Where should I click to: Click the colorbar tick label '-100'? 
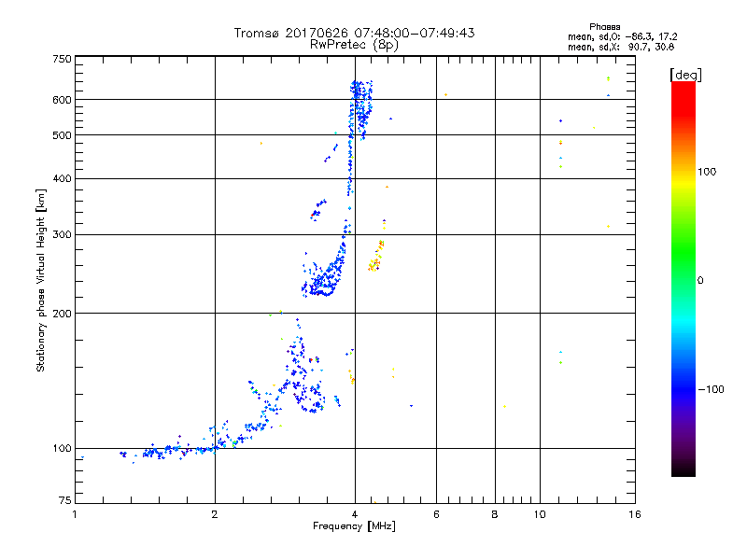click(711, 389)
